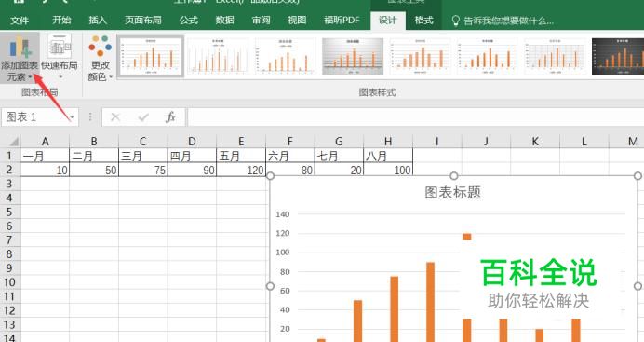The image size is (644, 342).
Task: Select column C header
Action: 143,142
